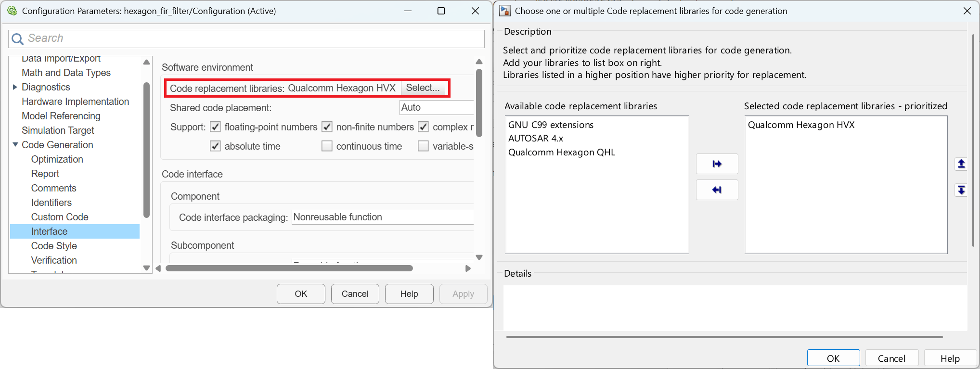
Task: Move selected library down in priority
Action: point(961,190)
